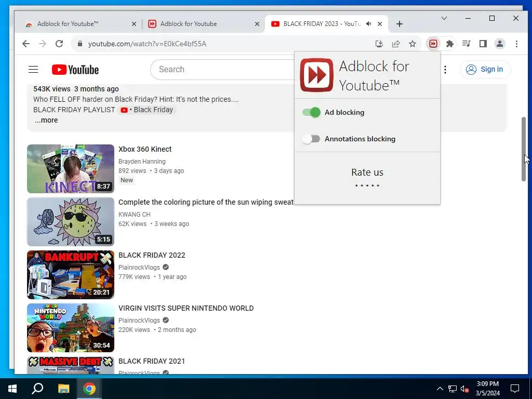Expand video description with ...more
The width and height of the screenshot is (532, 399).
click(46, 120)
